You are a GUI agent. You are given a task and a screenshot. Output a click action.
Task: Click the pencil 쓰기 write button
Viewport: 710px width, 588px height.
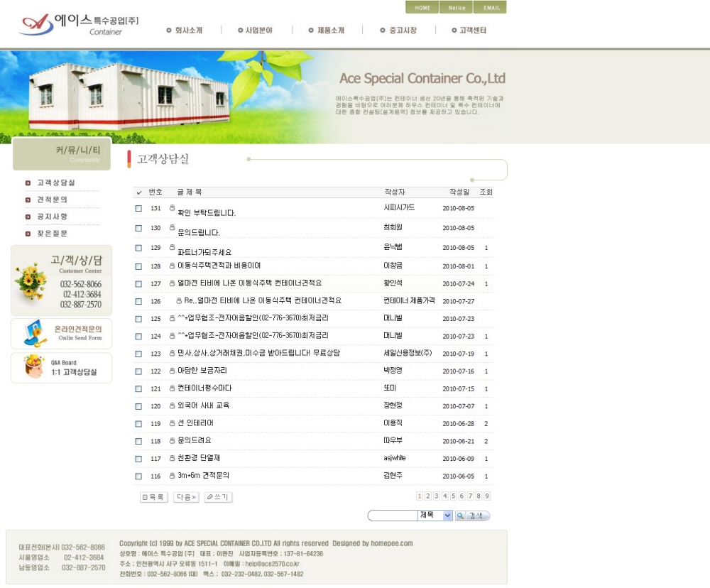218,497
